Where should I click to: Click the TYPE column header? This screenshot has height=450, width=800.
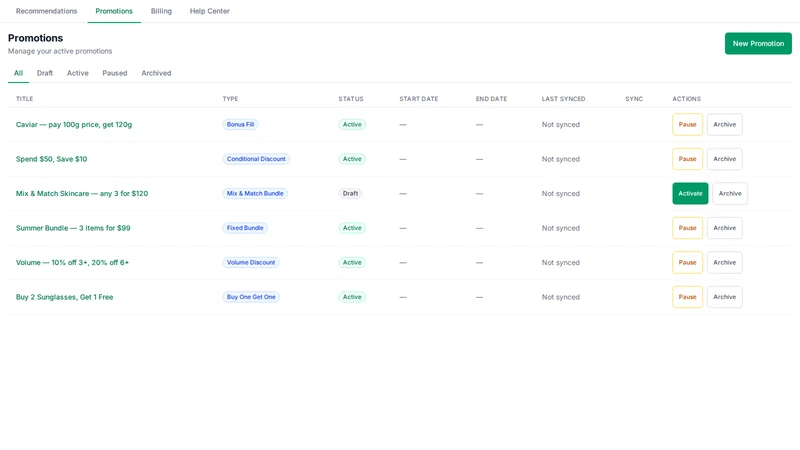pyautogui.click(x=230, y=99)
